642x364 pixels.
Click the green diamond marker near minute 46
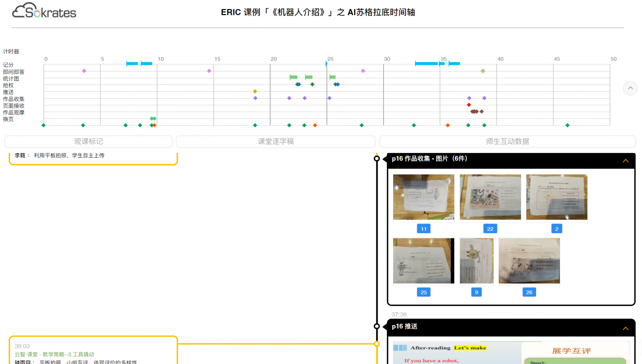tap(567, 126)
